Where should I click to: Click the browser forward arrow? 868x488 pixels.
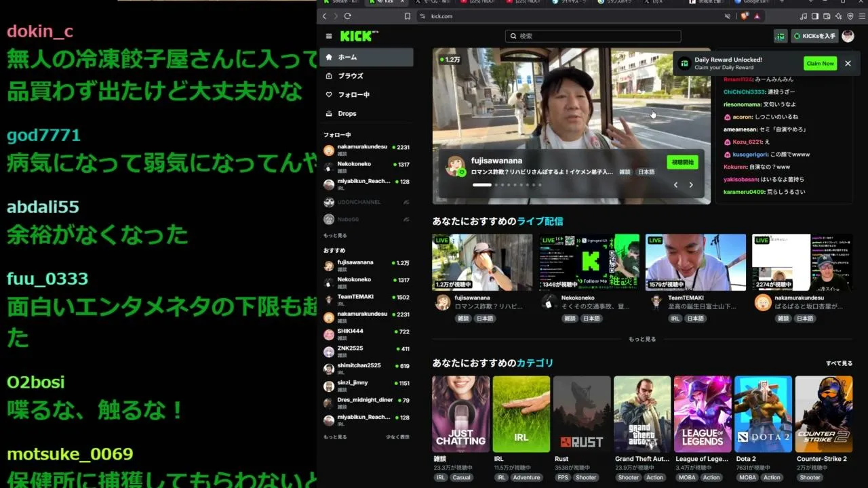(336, 16)
